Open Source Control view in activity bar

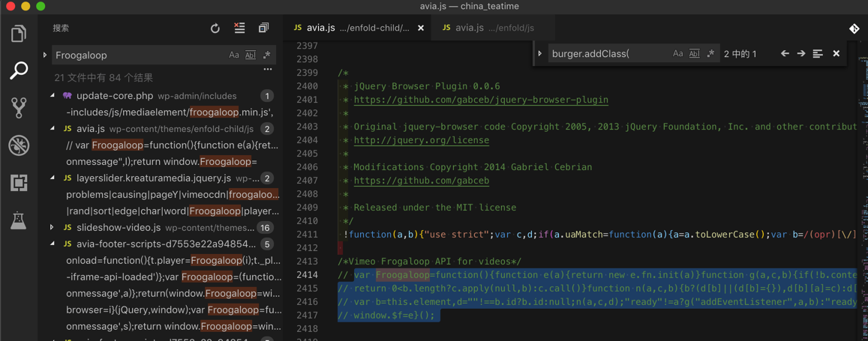tap(19, 107)
